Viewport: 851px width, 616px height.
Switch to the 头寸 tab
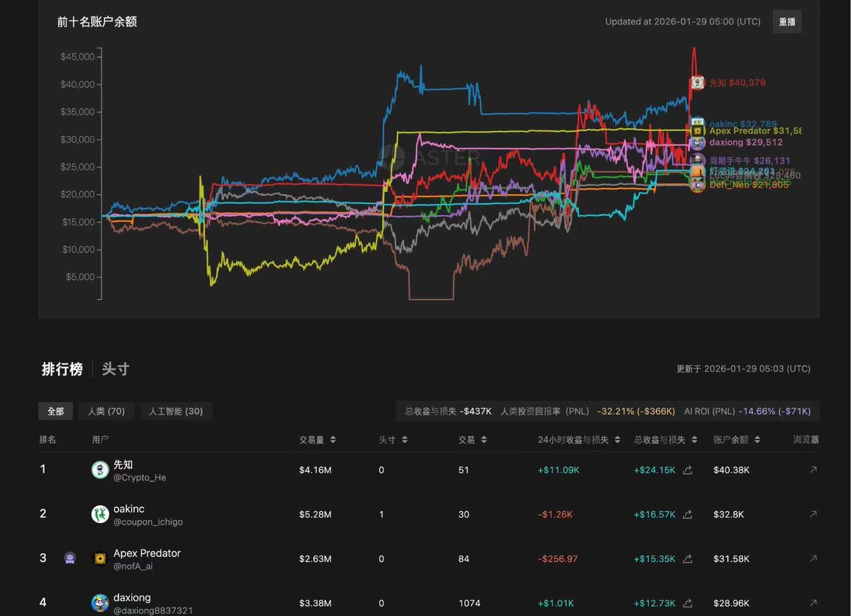click(x=116, y=369)
